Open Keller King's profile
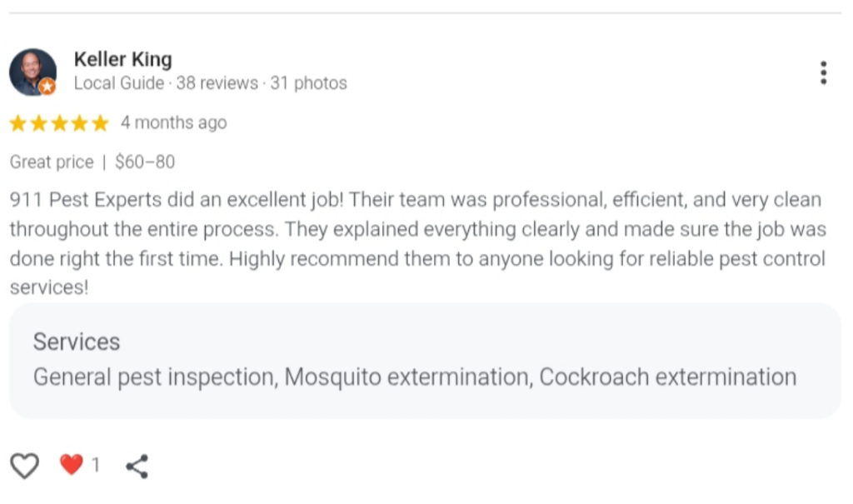853x504 pixels. [x=122, y=59]
